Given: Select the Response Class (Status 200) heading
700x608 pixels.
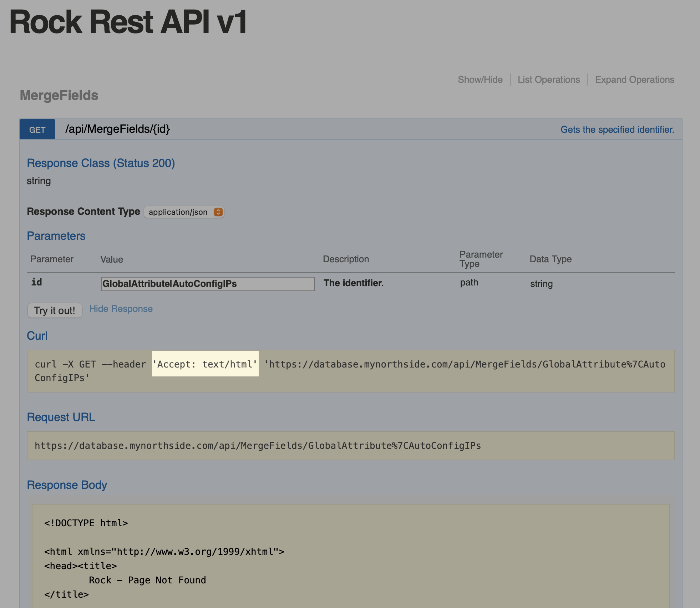Looking at the screenshot, I should coord(101,163).
